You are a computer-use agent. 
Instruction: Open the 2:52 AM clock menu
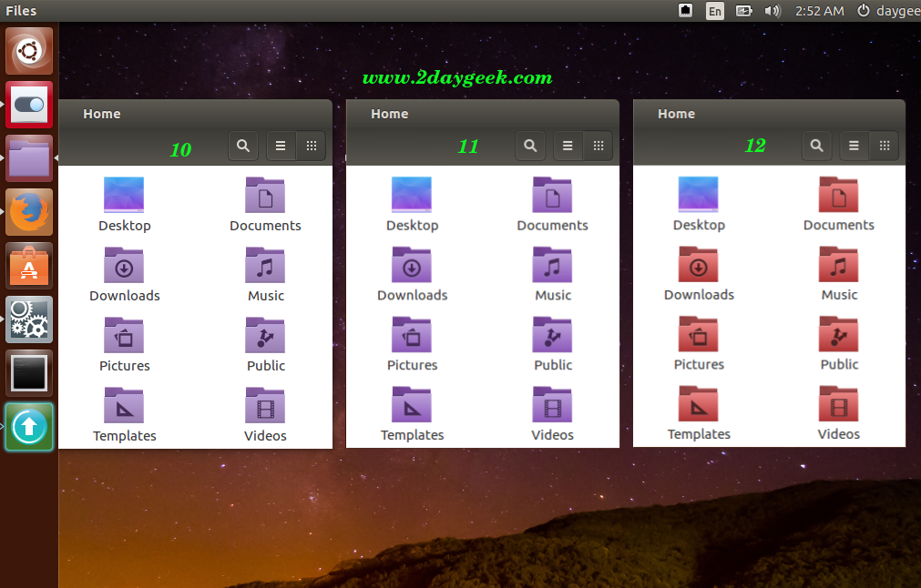(819, 11)
